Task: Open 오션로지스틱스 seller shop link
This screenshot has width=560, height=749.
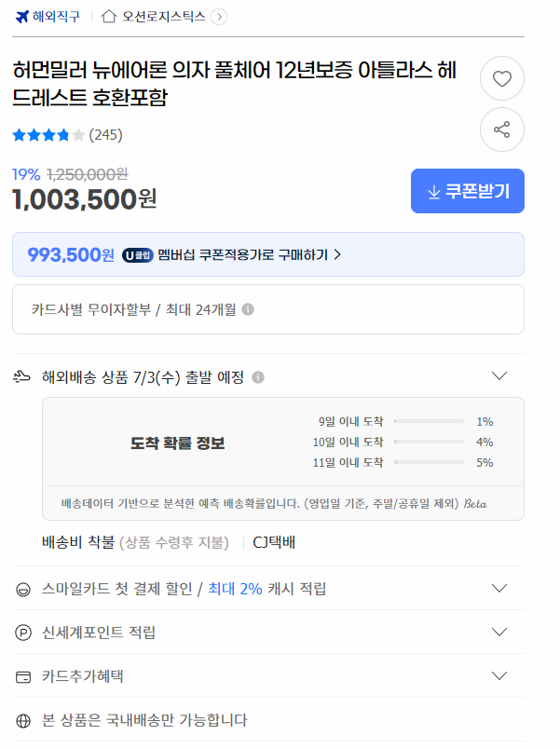Action: (x=164, y=17)
